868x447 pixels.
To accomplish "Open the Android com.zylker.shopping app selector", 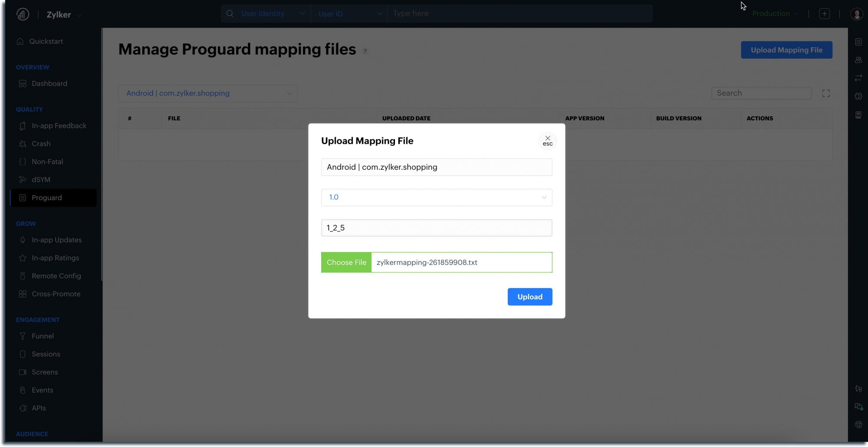I will [x=208, y=93].
